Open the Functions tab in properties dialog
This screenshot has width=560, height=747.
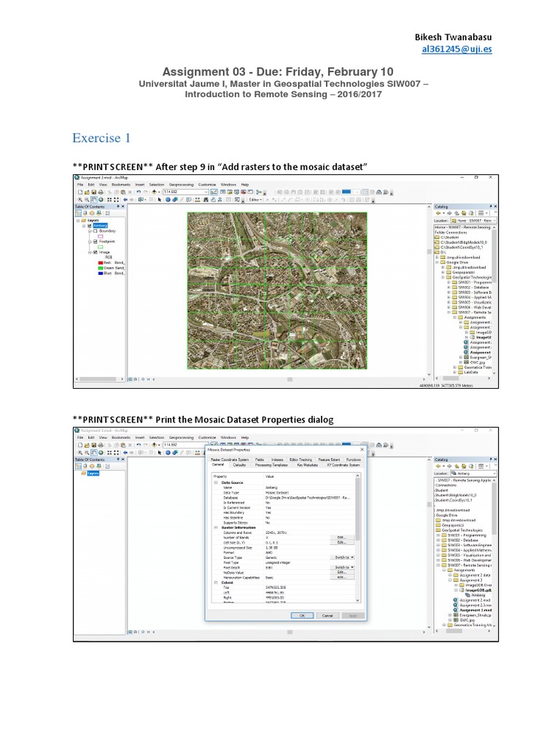click(354, 460)
